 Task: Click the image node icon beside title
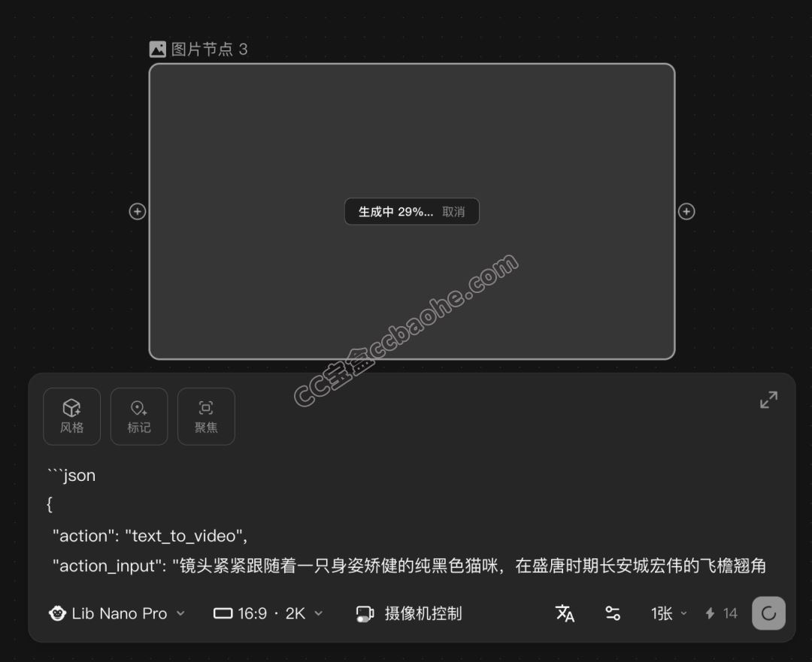pos(157,49)
